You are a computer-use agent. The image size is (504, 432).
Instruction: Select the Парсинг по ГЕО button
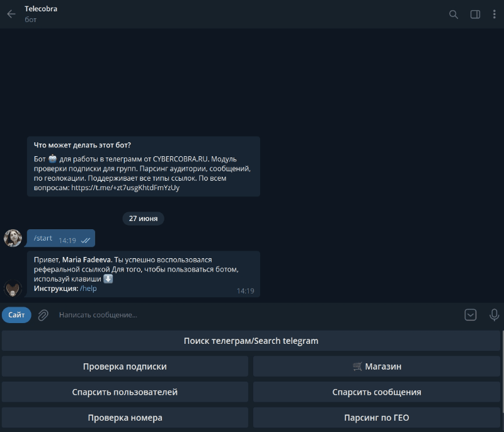point(377,418)
